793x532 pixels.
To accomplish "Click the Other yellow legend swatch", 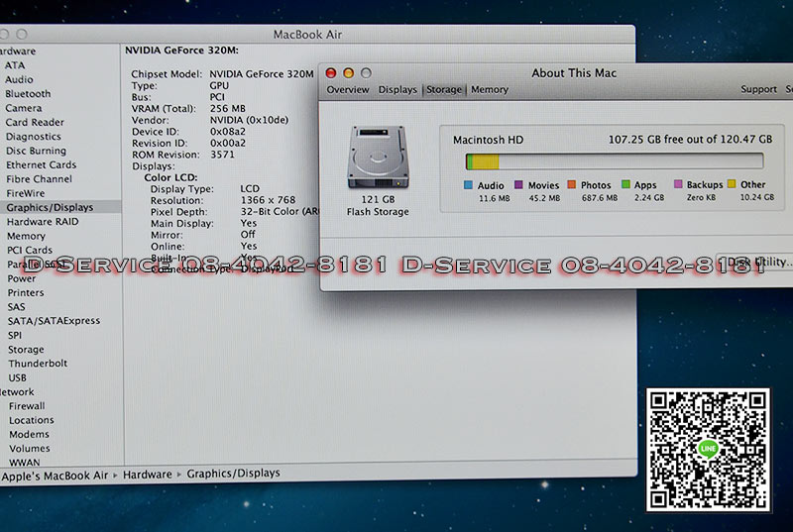I will coord(732,184).
